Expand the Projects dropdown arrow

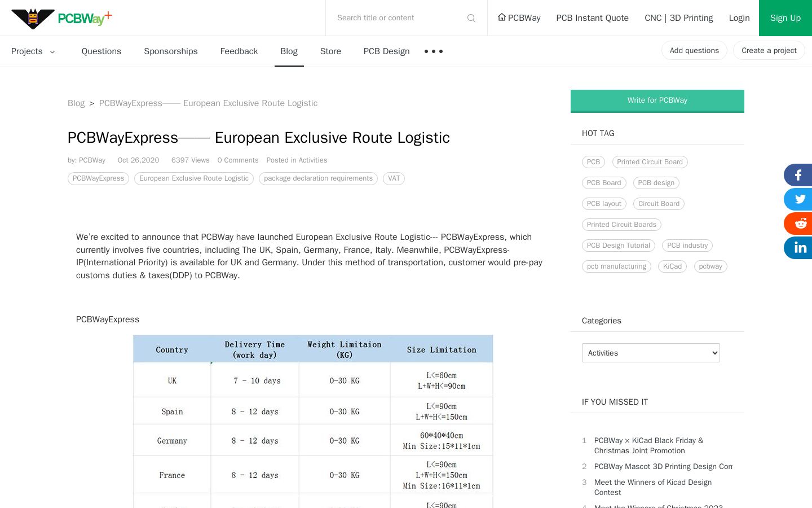(52, 52)
